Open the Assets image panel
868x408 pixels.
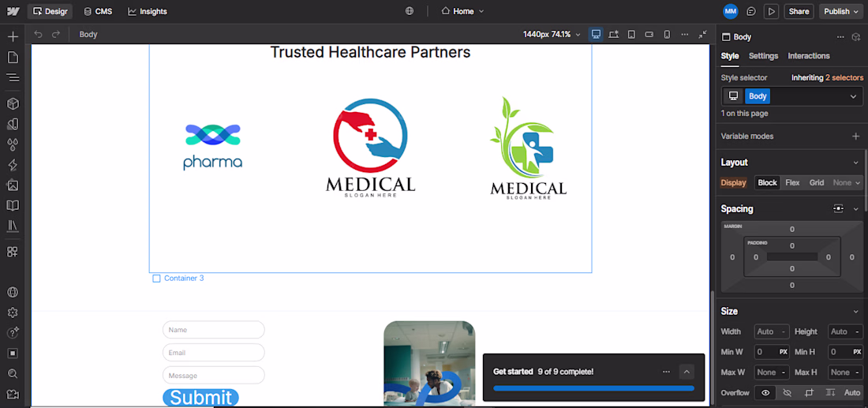pos(13,185)
